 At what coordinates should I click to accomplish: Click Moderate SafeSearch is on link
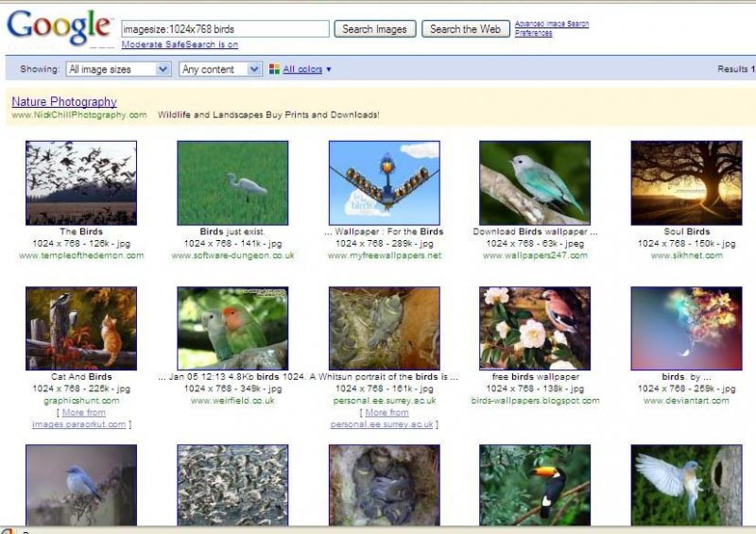pyautogui.click(x=180, y=44)
